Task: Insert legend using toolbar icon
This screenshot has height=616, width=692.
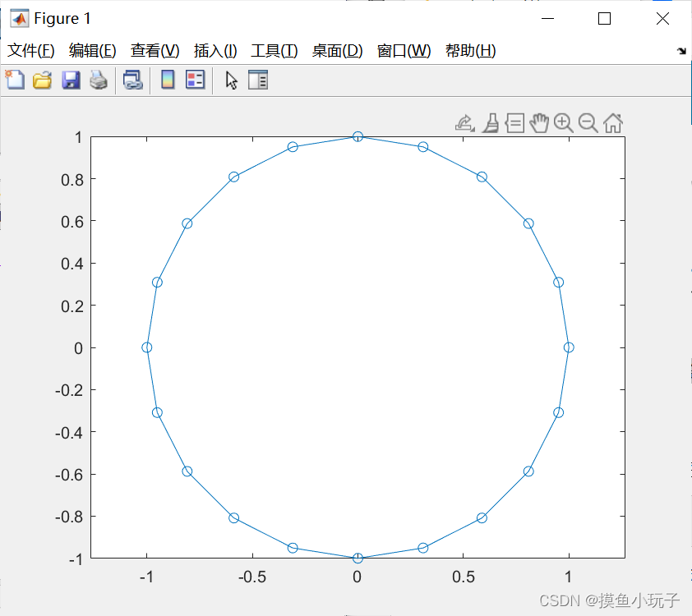Action: coord(195,80)
